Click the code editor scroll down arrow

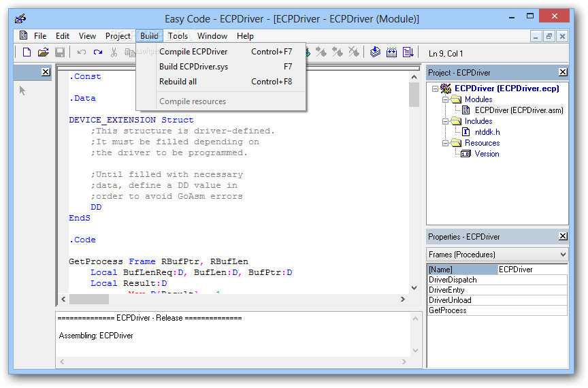pos(414,288)
